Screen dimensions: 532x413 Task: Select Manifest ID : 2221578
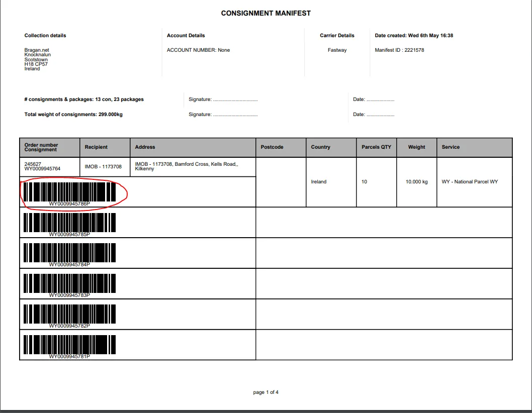[399, 50]
